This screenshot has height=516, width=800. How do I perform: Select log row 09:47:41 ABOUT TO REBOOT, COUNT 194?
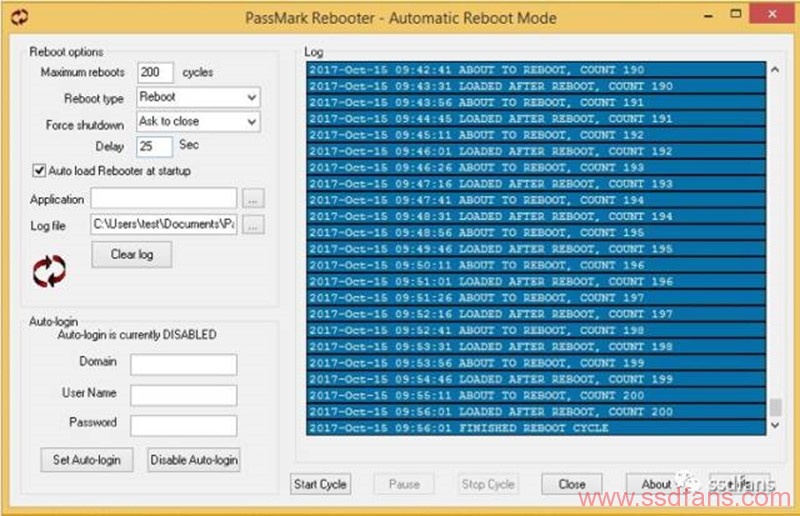(536, 201)
